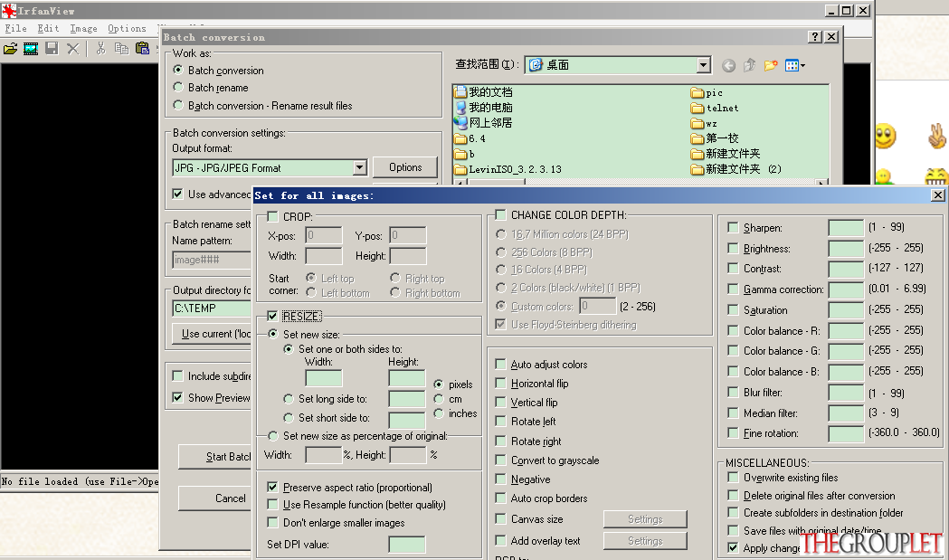Select 'Set new size as percentage' radio button
949x560 pixels.
[x=273, y=436]
